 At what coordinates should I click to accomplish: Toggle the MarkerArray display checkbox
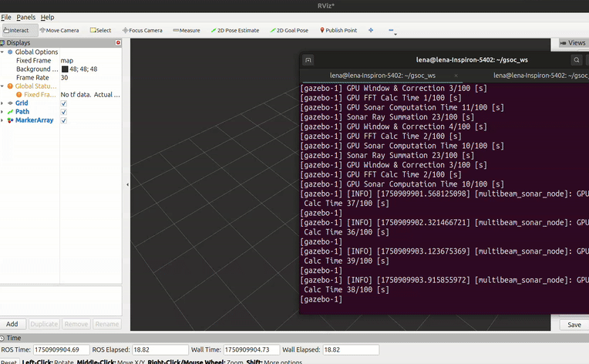tap(64, 120)
